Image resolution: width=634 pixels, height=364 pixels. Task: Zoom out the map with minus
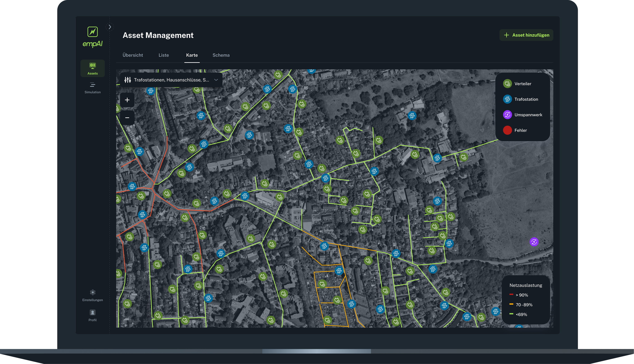[x=127, y=117]
